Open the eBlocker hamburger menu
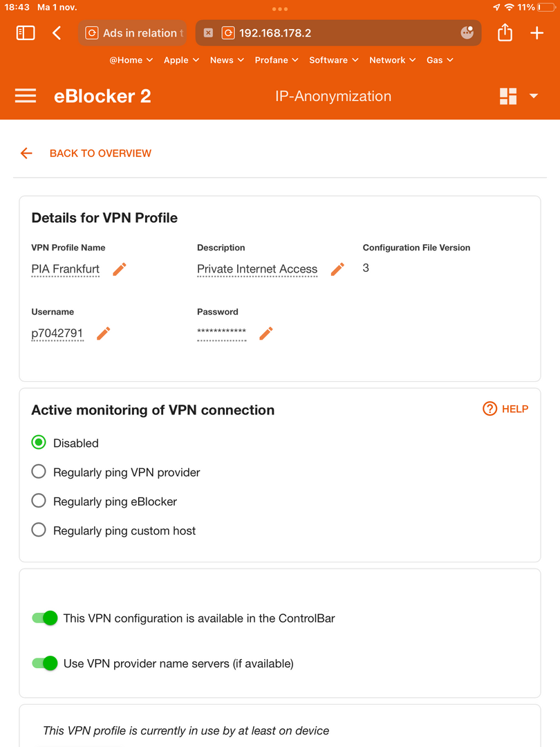Image resolution: width=560 pixels, height=747 pixels. pos(26,95)
